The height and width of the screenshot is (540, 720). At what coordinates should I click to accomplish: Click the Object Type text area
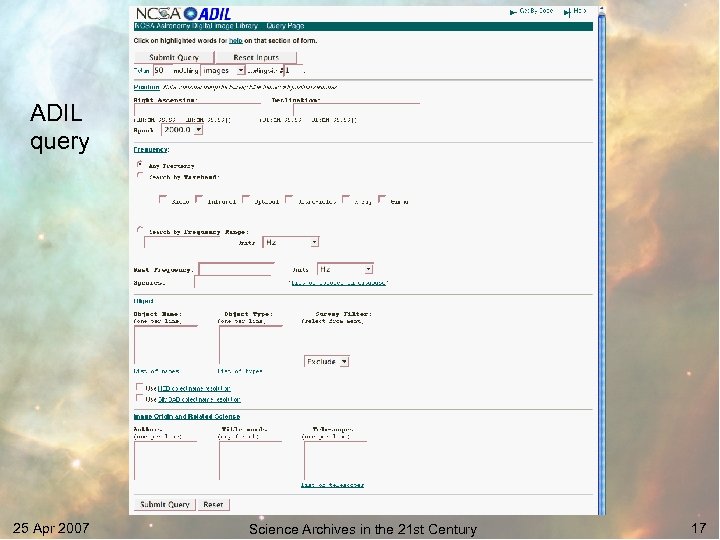[250, 345]
